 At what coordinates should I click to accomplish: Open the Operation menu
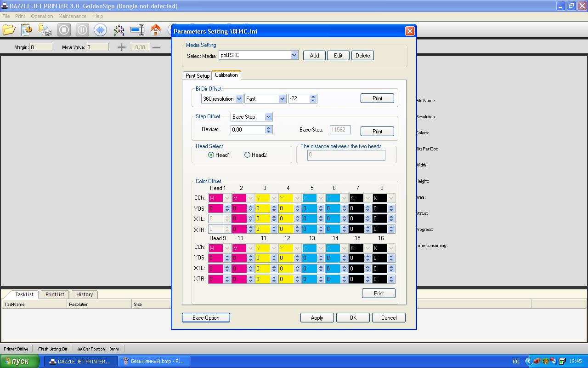(x=42, y=16)
